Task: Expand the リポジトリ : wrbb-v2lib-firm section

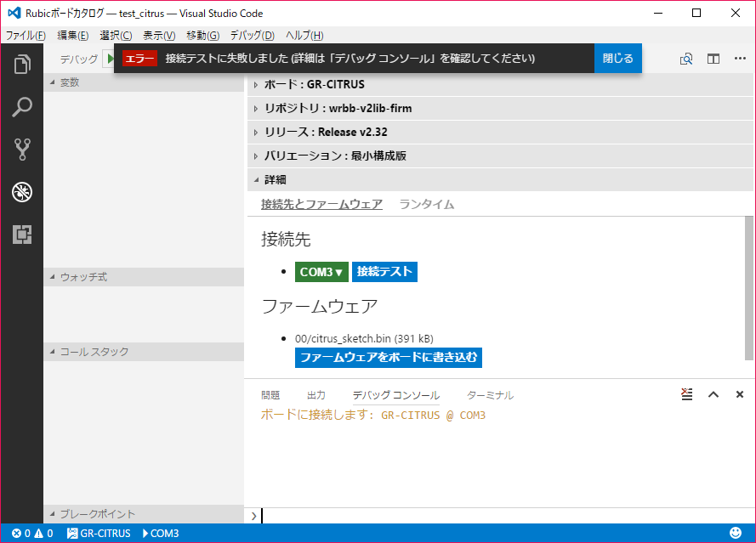Action: pyautogui.click(x=501, y=109)
